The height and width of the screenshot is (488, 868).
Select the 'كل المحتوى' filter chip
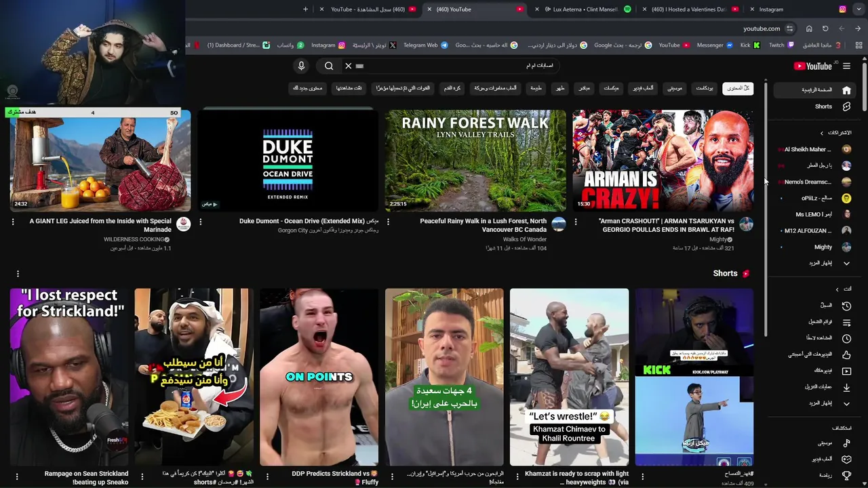738,88
